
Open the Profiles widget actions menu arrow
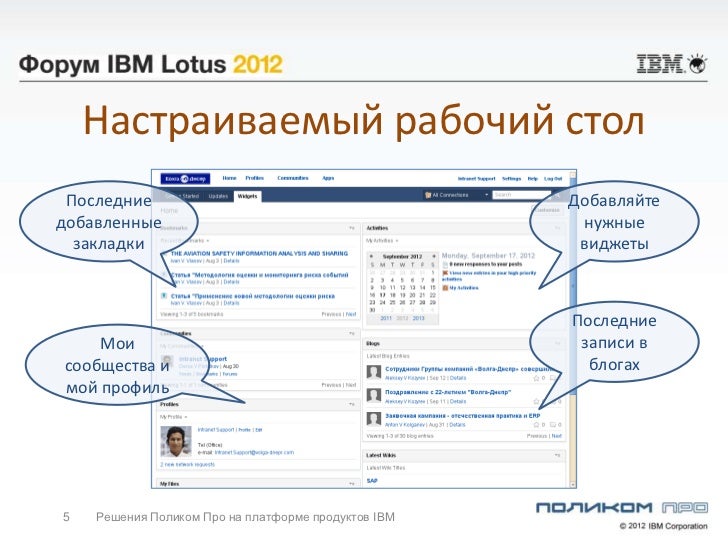pyautogui.click(x=352, y=404)
